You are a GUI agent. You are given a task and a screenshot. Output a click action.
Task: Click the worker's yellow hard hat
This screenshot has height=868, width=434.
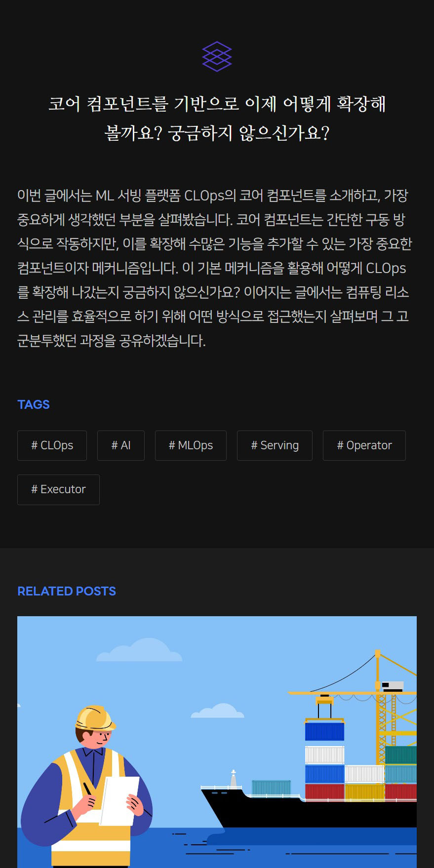(x=95, y=718)
